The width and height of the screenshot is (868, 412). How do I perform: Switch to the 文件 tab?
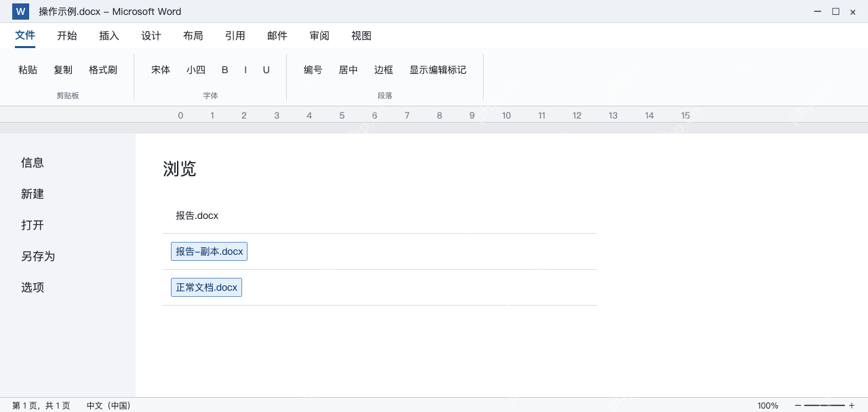click(x=25, y=35)
